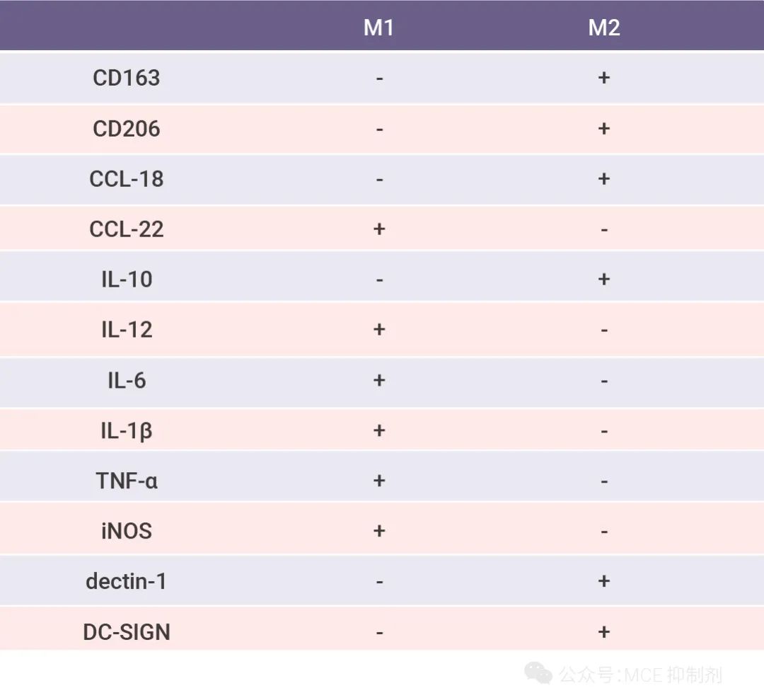Viewport: 764px width, 700px height.
Task: Select the dectin-1 marker name
Action: 127,582
